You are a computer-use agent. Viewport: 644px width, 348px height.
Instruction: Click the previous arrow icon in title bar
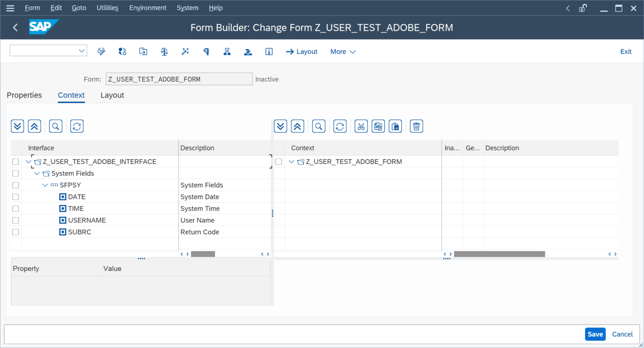568,8
